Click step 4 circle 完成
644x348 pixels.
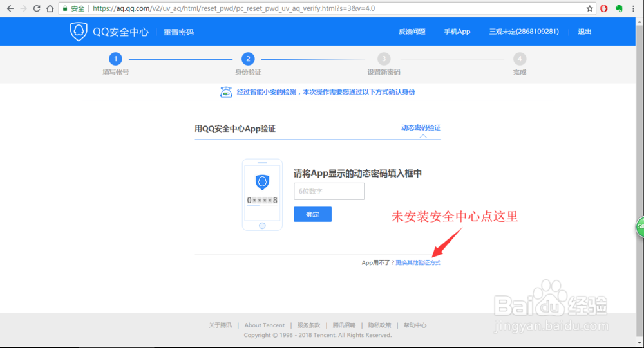520,59
